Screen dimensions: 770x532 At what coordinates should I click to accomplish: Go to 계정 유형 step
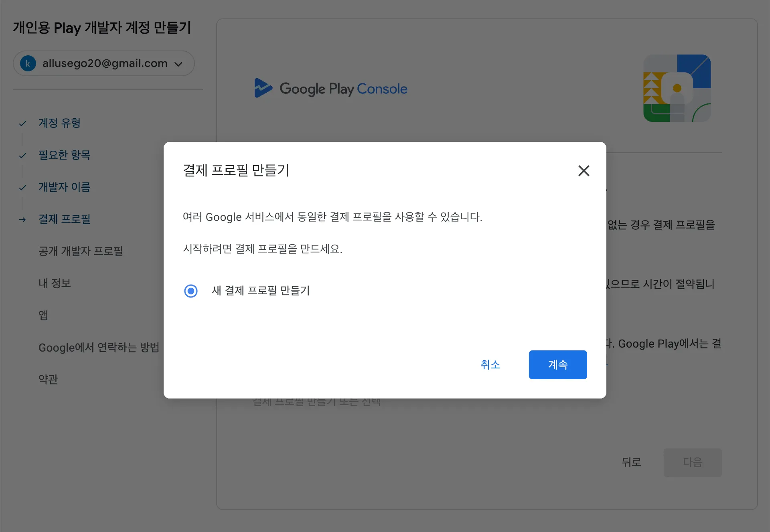tap(59, 123)
